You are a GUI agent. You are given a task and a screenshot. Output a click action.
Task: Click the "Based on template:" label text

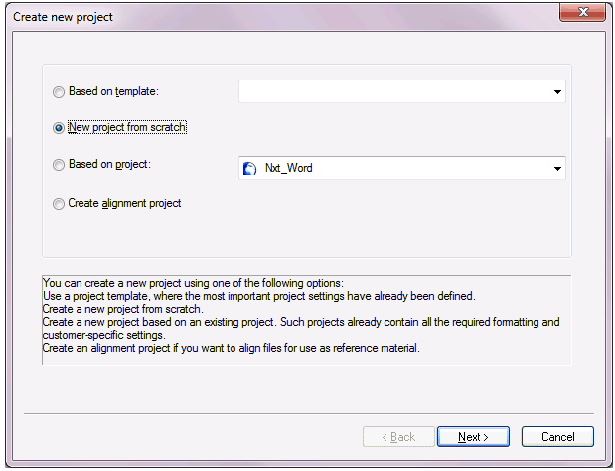[114, 92]
